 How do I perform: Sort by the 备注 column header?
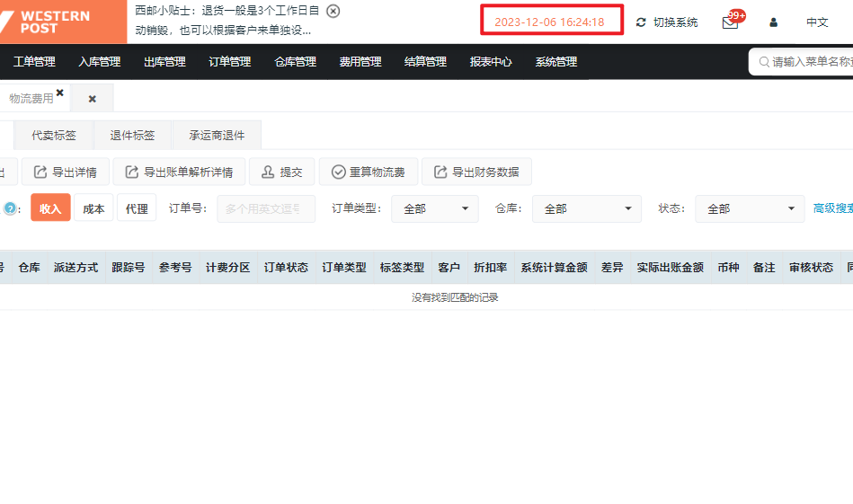[x=764, y=268]
